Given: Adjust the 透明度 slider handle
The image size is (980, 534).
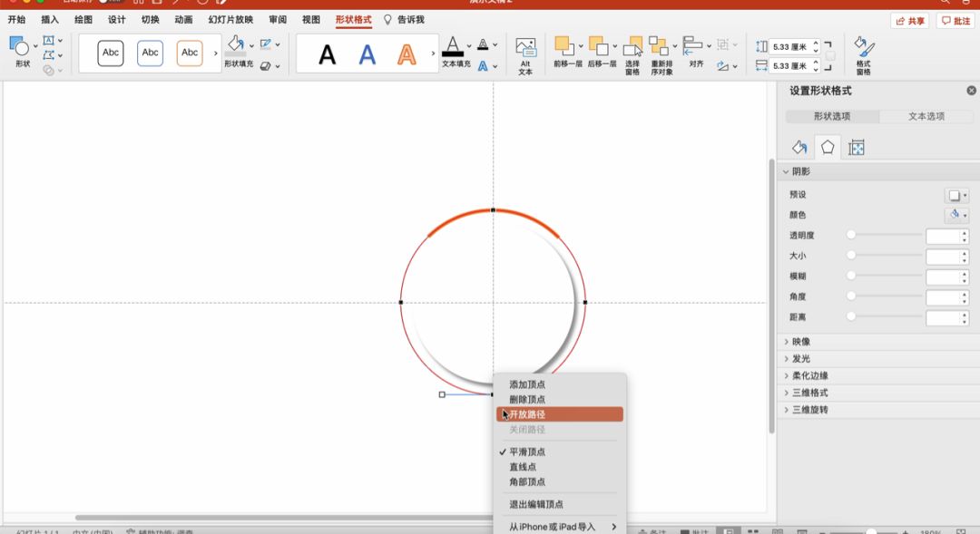Looking at the screenshot, I should 850,235.
